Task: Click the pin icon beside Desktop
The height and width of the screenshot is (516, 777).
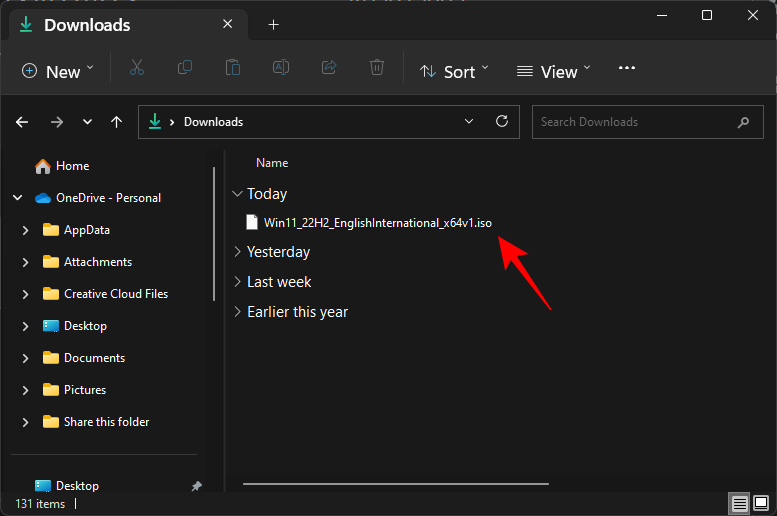Action: point(197,486)
